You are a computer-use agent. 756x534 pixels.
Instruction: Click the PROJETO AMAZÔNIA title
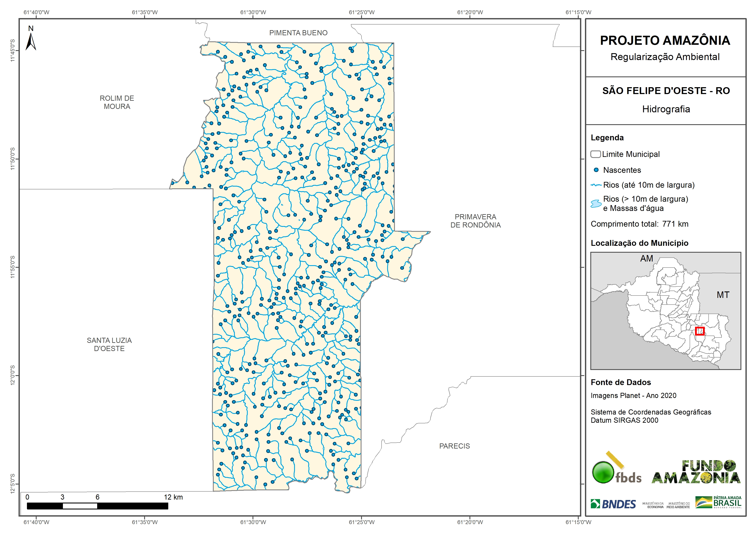(x=665, y=40)
